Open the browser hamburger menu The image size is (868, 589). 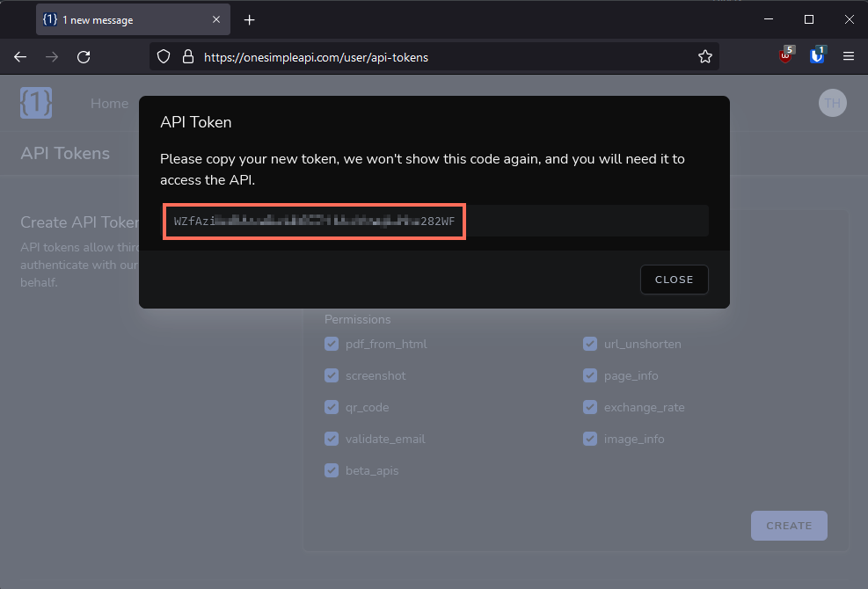point(848,56)
